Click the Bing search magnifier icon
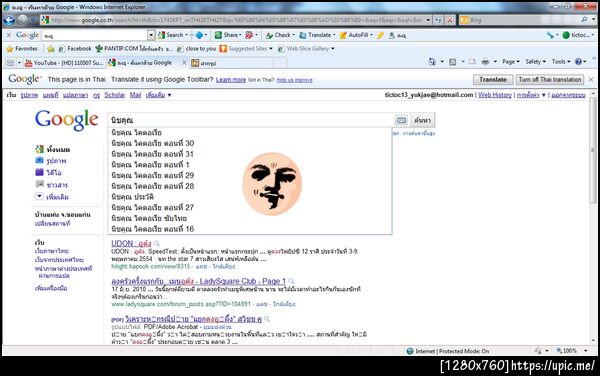The width and height of the screenshot is (600, 376). point(584,20)
